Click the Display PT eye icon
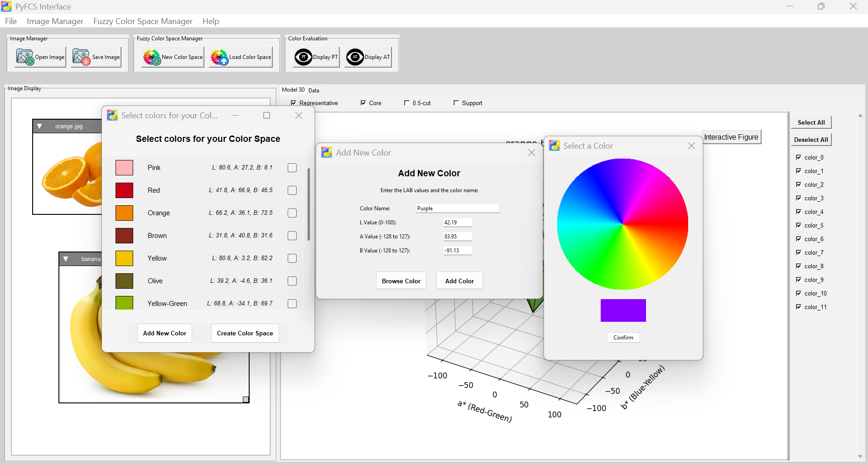 (x=303, y=57)
